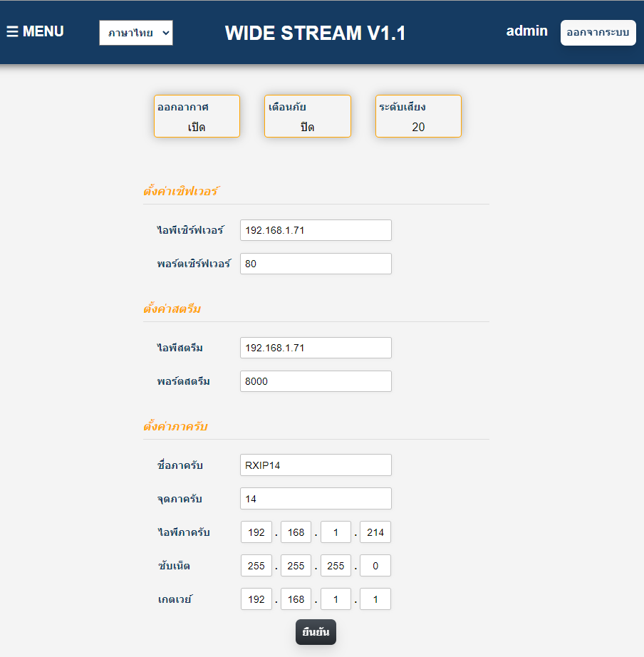Viewport: 644px width, 657px height.
Task: Click the ชื่อภาครับ field with RXIP14
Action: click(316, 465)
